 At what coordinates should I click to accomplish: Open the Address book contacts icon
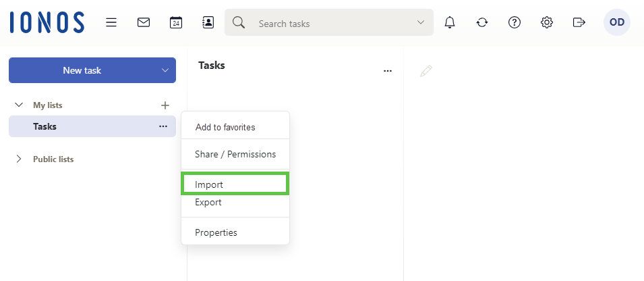click(208, 22)
